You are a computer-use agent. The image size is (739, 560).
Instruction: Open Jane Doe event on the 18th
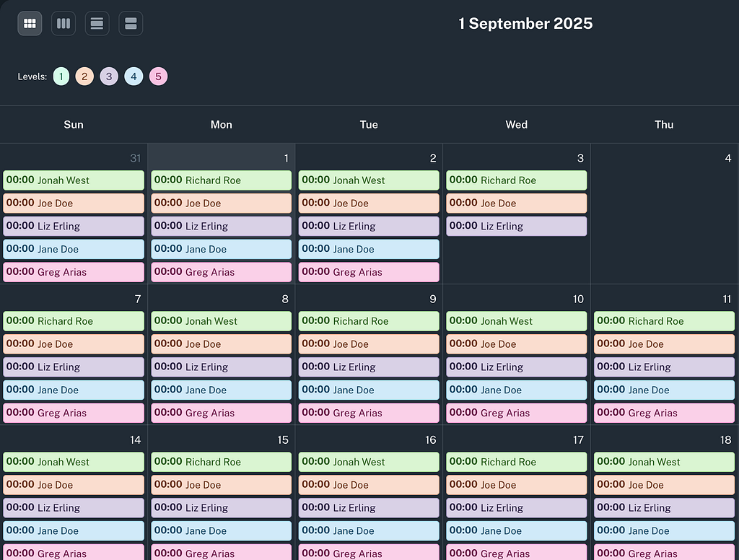click(664, 531)
